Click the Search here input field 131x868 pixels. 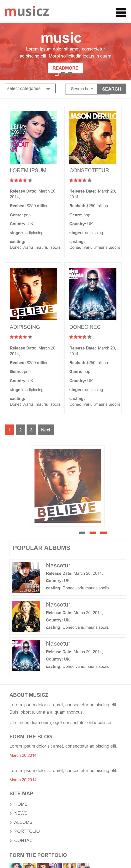pyautogui.click(x=81, y=89)
